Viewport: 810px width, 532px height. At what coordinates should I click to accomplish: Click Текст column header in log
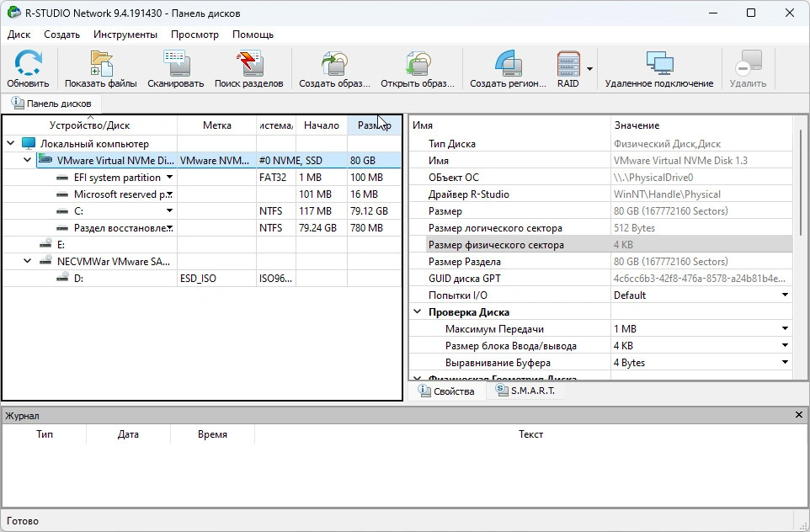[530, 434]
